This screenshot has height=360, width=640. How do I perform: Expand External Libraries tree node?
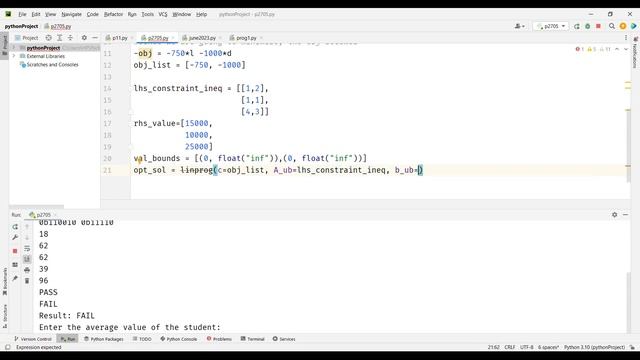tap(14, 56)
